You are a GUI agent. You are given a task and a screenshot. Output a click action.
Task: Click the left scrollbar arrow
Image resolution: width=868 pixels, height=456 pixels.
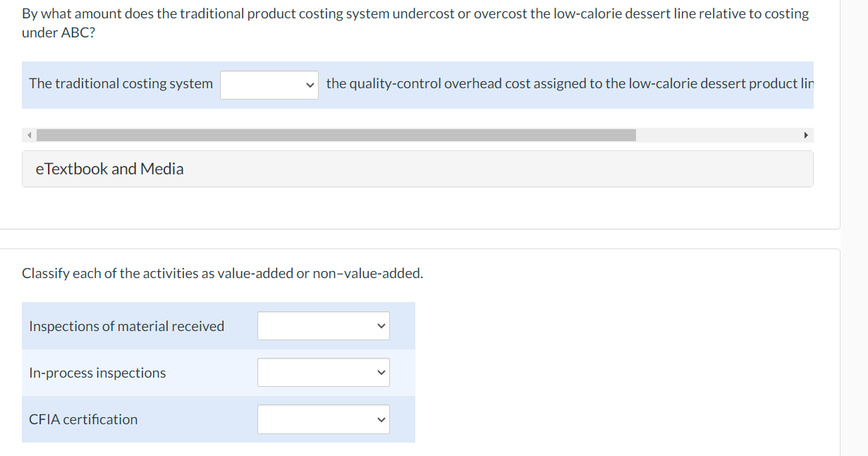coord(27,134)
